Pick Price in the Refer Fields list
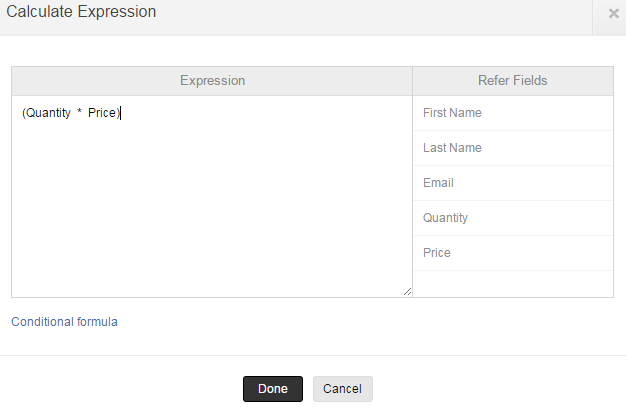 [437, 253]
